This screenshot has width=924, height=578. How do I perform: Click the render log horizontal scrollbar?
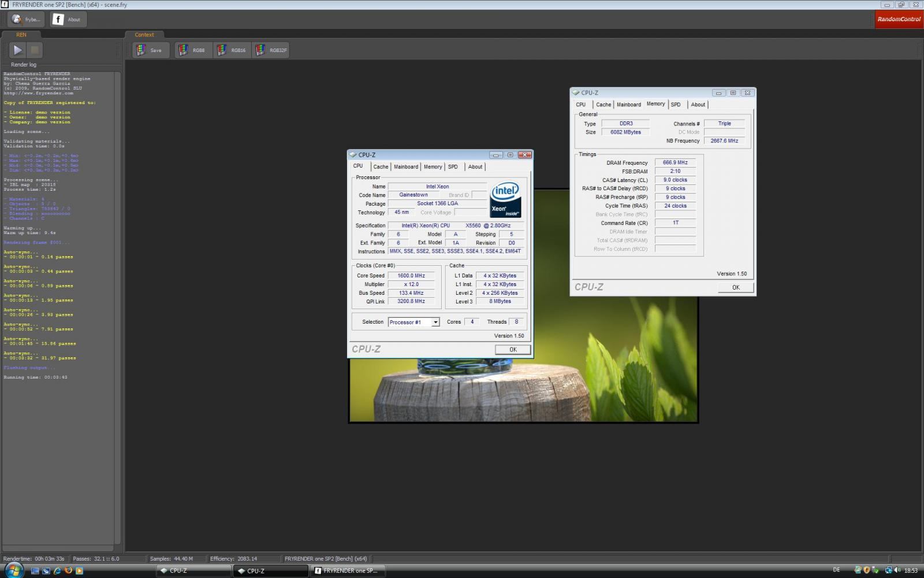[58, 548]
